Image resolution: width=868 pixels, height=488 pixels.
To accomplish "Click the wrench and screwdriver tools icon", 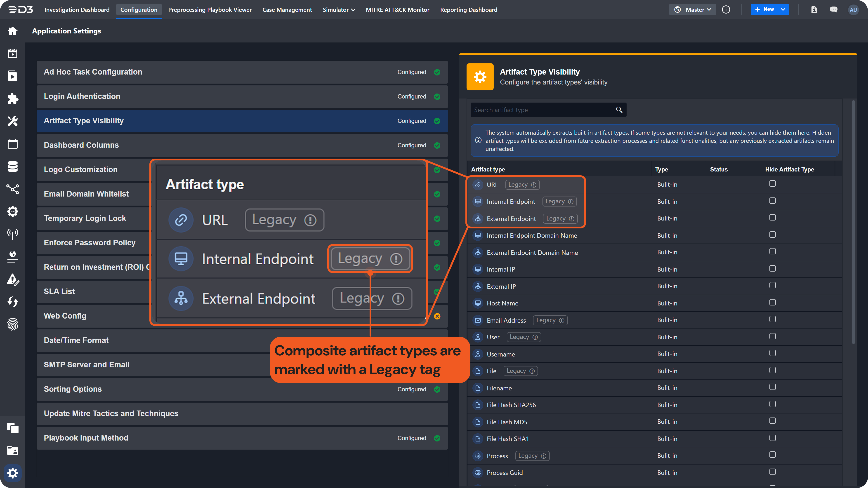I will click(12, 121).
